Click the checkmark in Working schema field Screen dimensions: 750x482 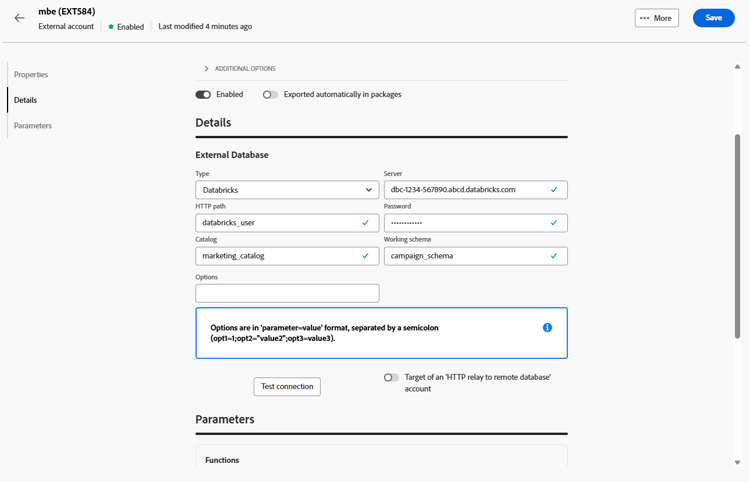pos(554,256)
